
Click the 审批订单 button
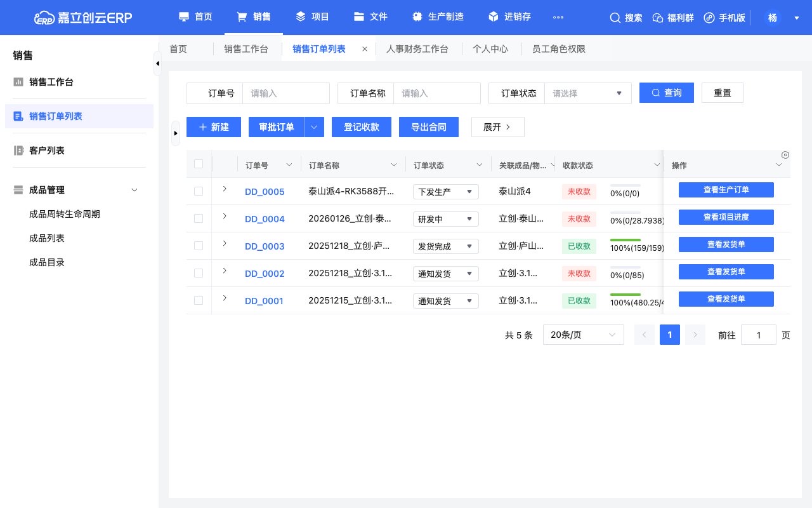[277, 127]
